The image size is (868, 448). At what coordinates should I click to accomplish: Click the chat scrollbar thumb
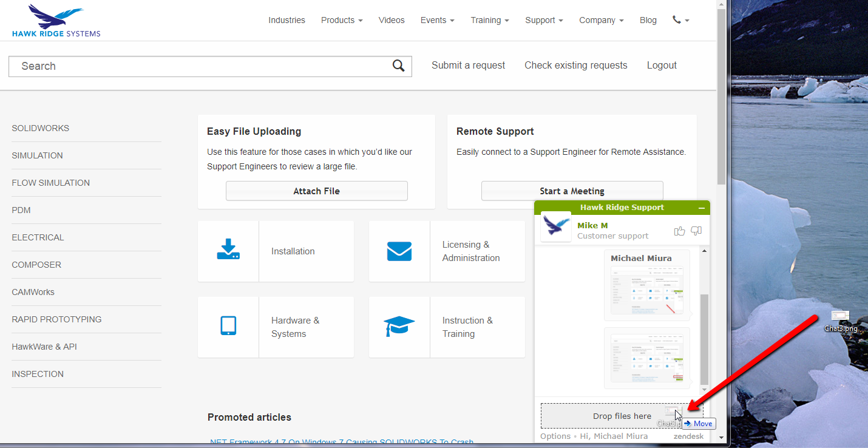point(704,339)
